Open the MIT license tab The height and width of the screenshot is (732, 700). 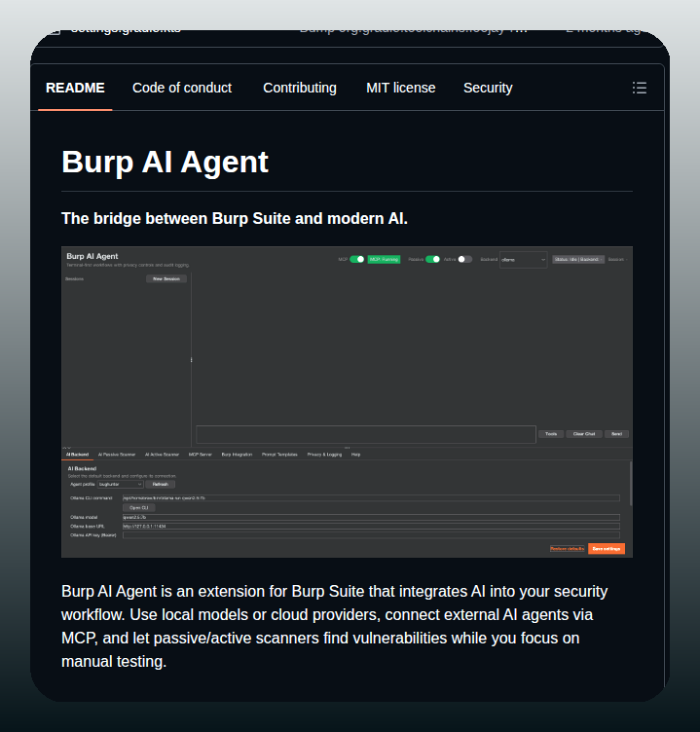click(x=401, y=88)
